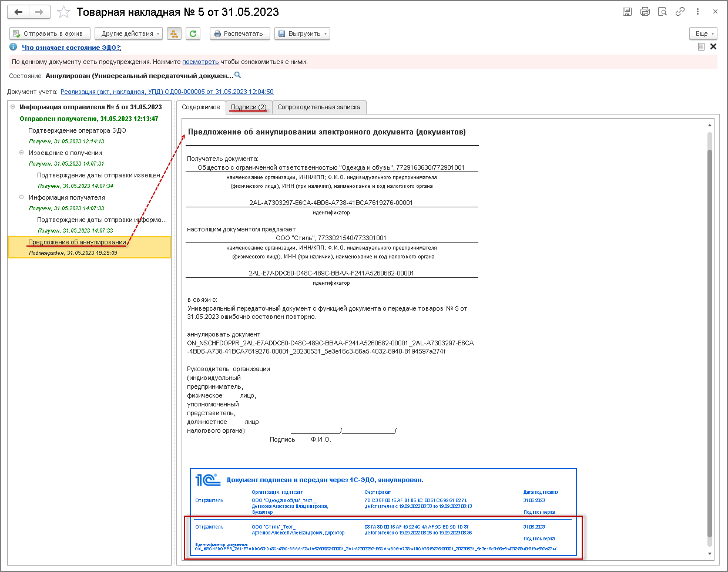Click identifier 2AL-A7303297-E6CA-4BD6-A738-41BCA7619276-00001

tap(331, 203)
